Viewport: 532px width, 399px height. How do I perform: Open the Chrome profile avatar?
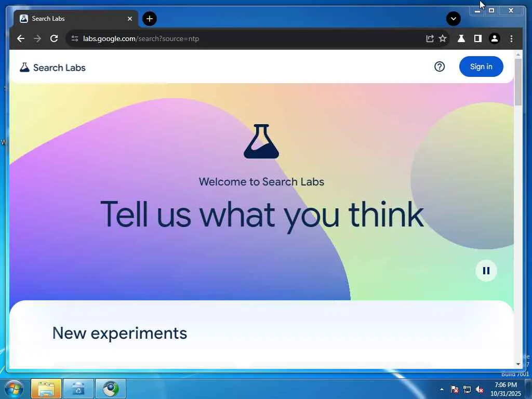coord(495,38)
